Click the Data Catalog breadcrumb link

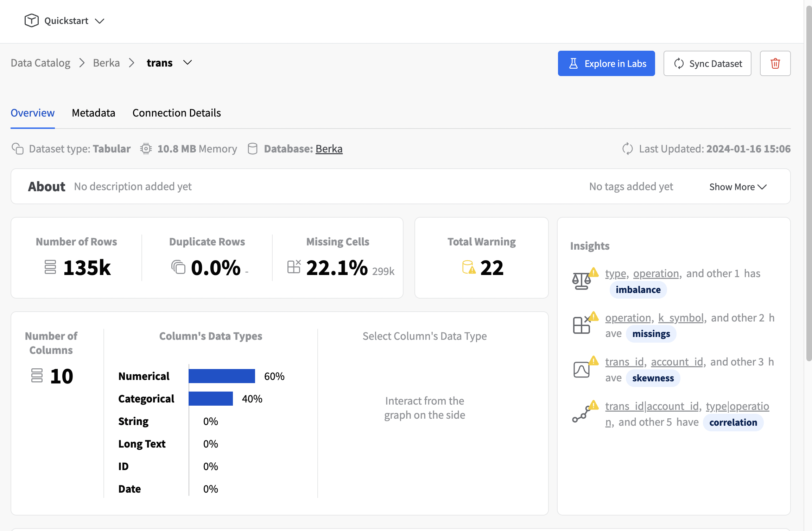coord(40,62)
